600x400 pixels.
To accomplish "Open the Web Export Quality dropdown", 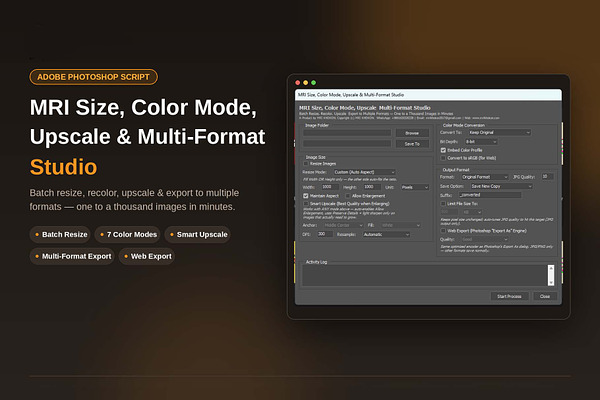I will tap(485, 239).
